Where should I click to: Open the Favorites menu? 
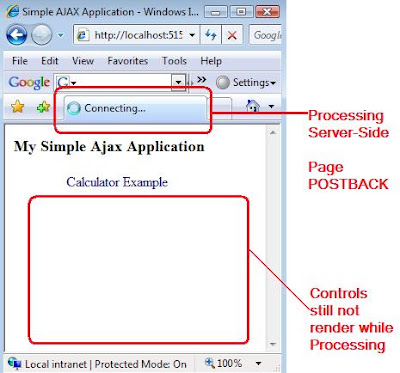pyautogui.click(x=127, y=61)
